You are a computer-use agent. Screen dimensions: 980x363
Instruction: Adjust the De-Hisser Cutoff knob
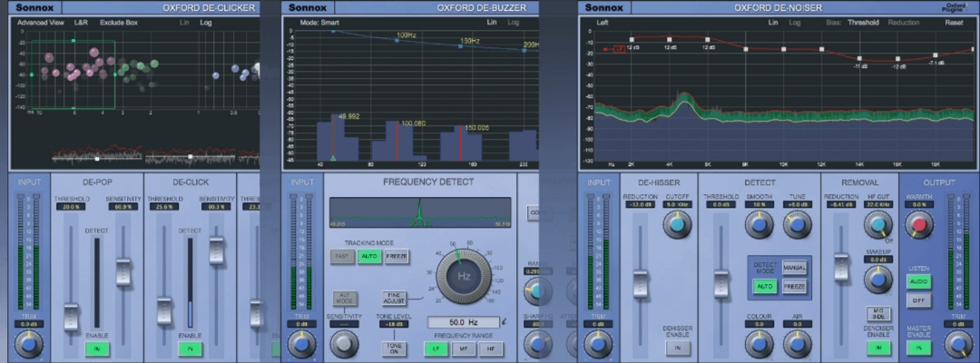click(677, 224)
